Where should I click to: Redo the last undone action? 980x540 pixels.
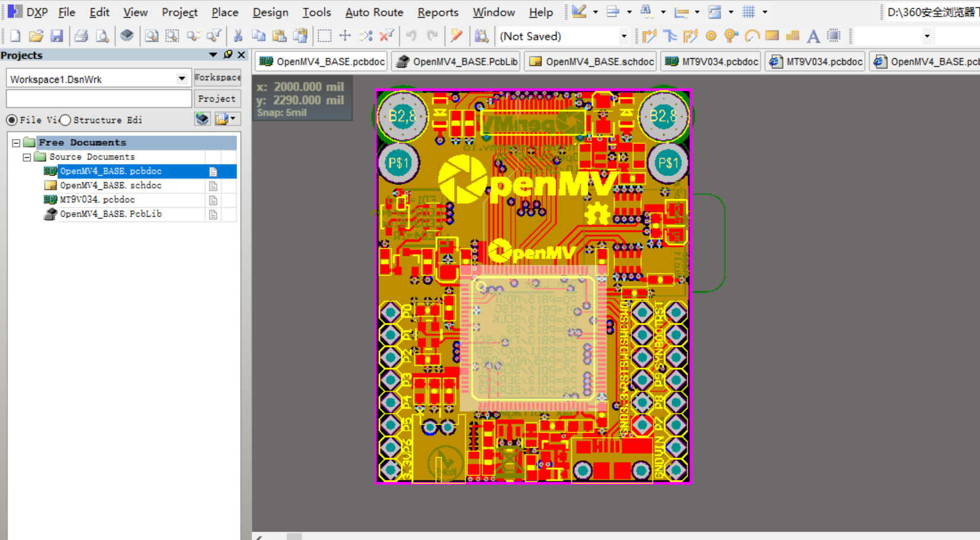(x=432, y=36)
